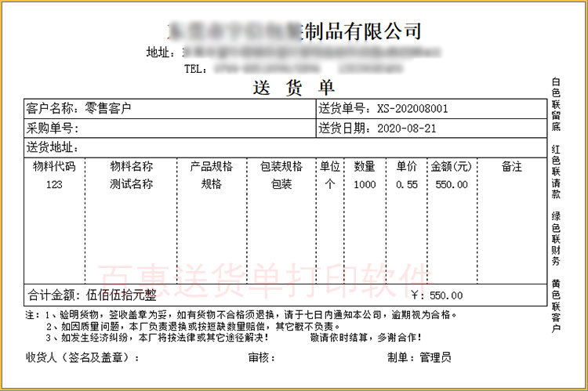Click the 备注 column header
Screen dimensions: 588x391
[511, 166]
